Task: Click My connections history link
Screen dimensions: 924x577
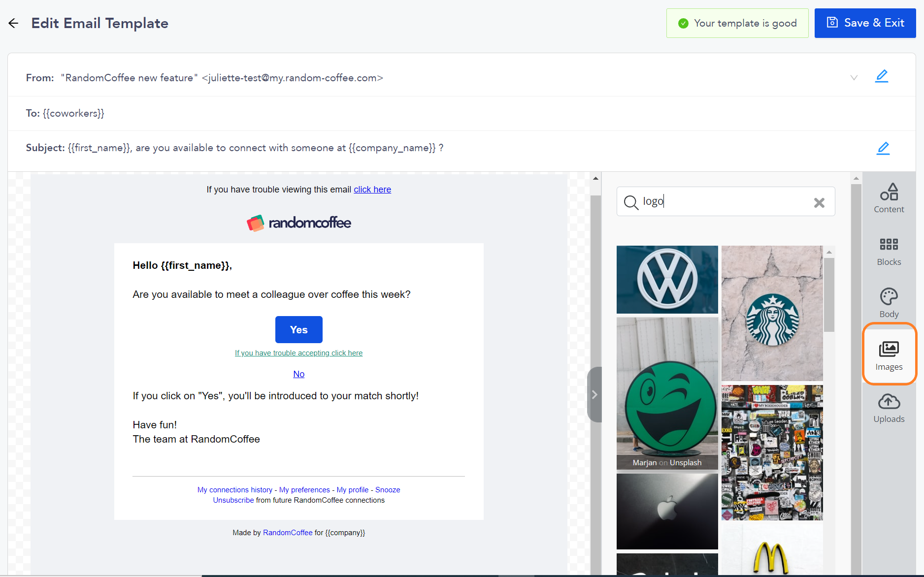Action: pos(235,490)
